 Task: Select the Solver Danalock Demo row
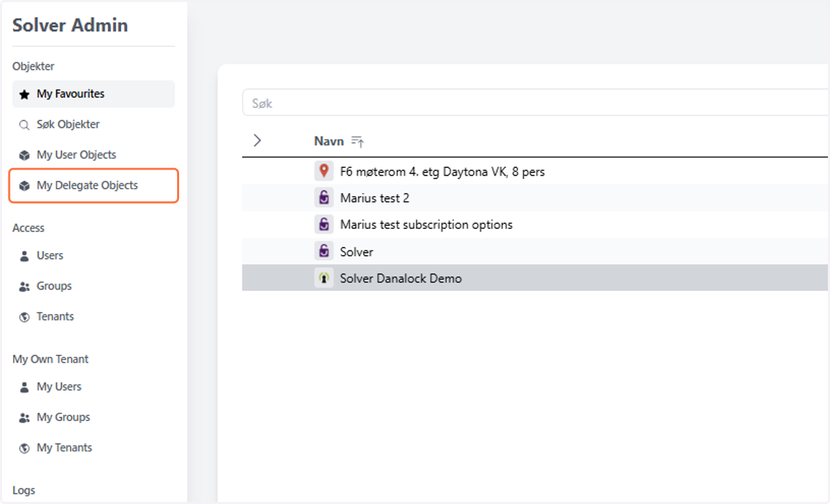click(x=536, y=279)
